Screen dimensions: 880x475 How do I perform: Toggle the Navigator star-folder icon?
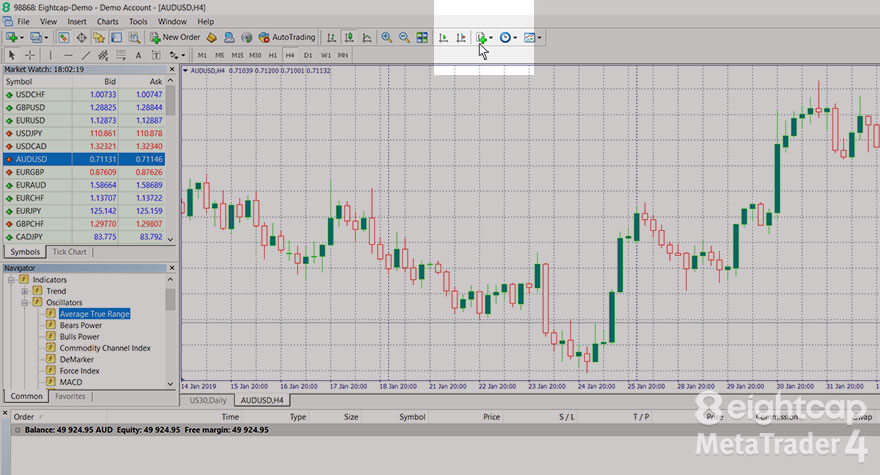tap(99, 38)
